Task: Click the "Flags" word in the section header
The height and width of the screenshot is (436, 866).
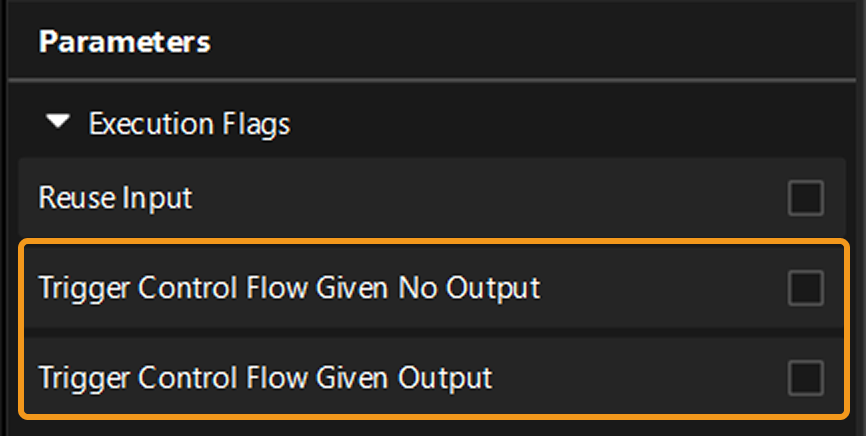Action: (257, 124)
